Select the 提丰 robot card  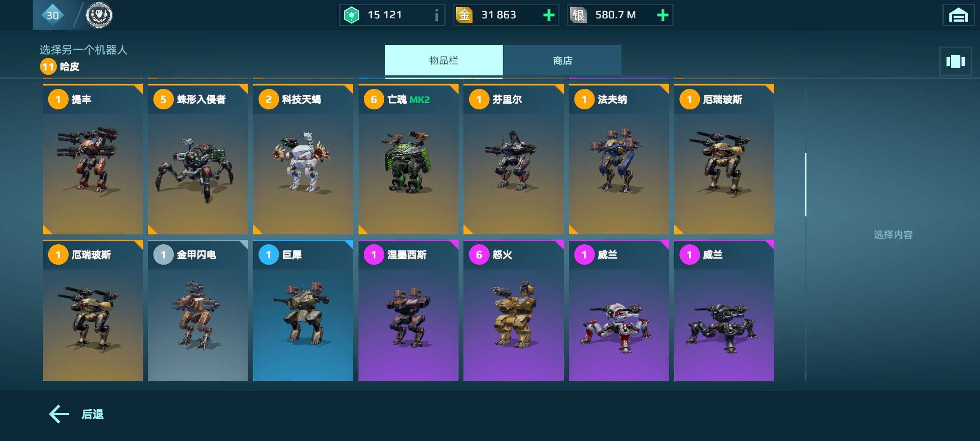tap(93, 159)
